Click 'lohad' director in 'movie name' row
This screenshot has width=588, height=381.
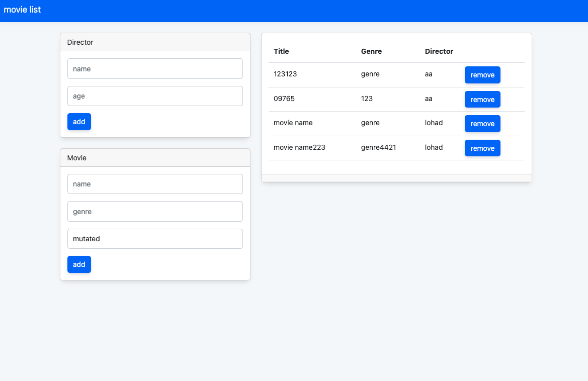(434, 123)
